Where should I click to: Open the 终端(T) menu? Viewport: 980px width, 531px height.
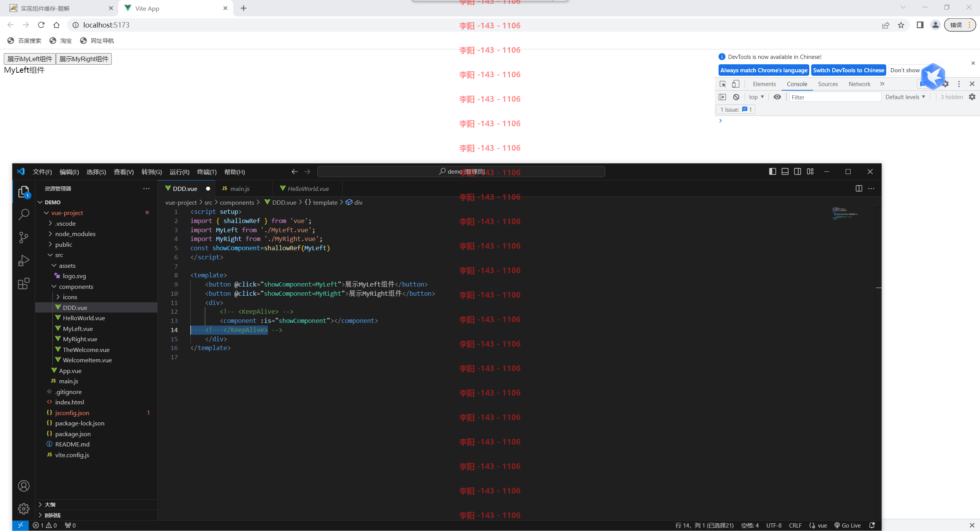(207, 172)
